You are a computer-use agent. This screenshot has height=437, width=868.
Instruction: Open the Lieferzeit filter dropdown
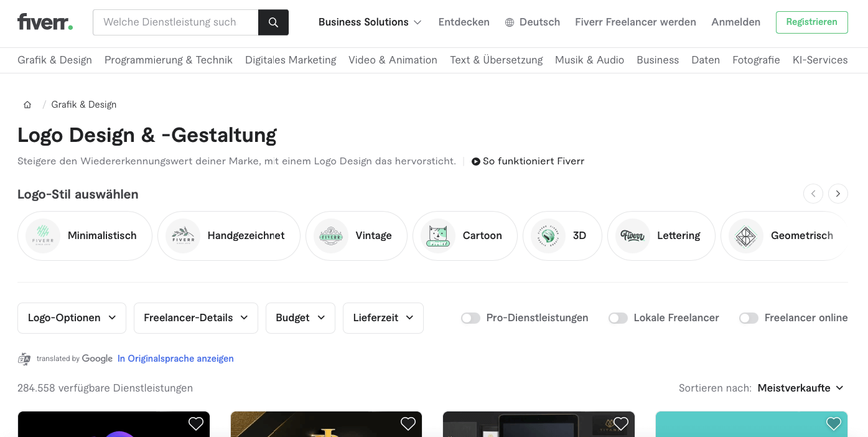[x=383, y=318]
